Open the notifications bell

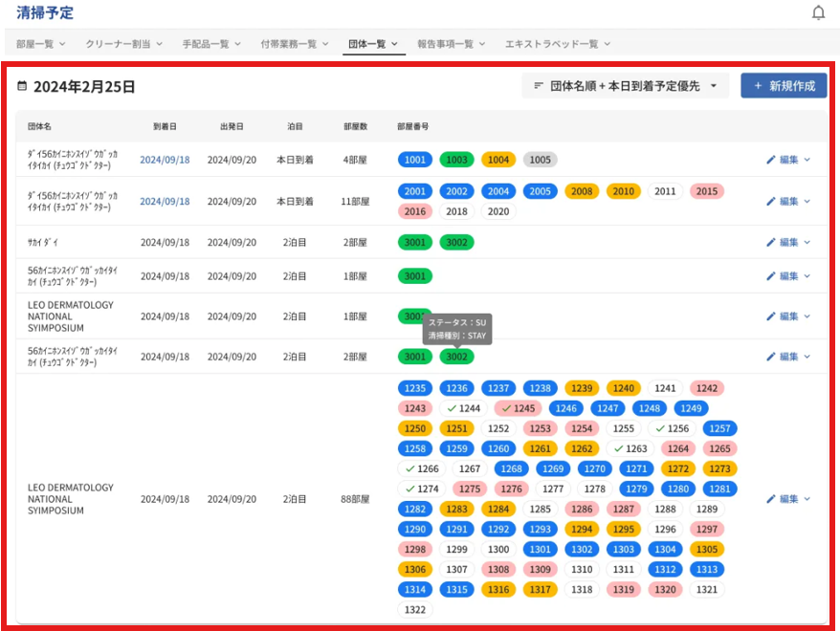(818, 12)
